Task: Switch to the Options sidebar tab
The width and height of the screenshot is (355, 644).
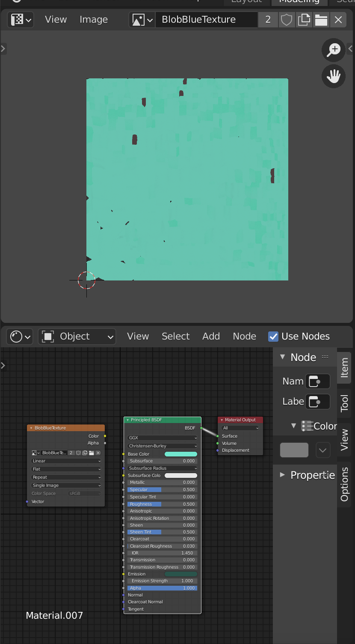Action: pyautogui.click(x=344, y=484)
